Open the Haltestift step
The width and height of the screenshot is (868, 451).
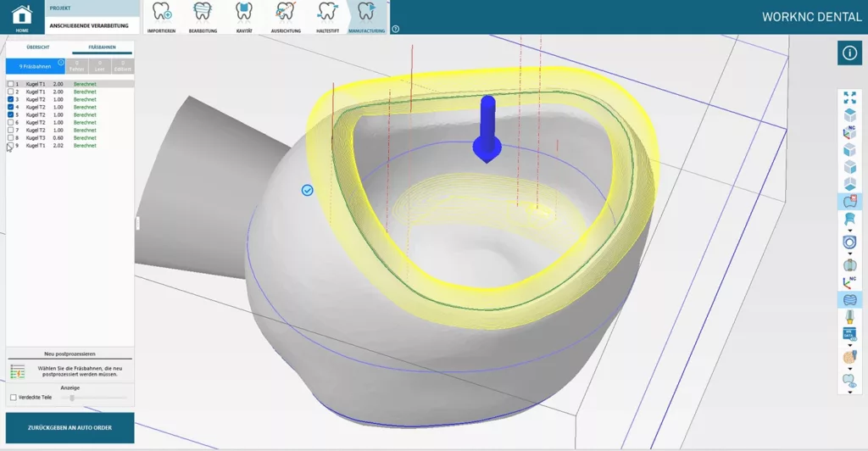(327, 17)
